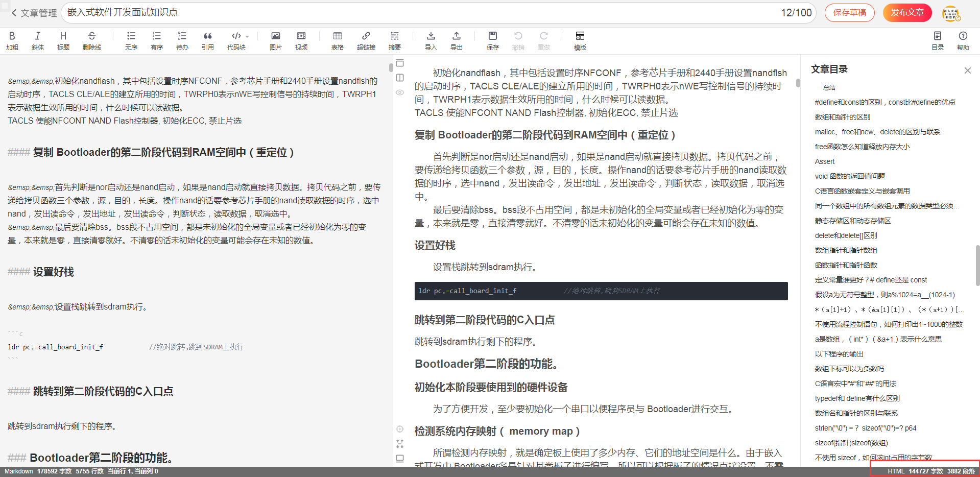Viewport: 980px width, 477px height.
Task: Jump to 总结 in outline
Action: click(x=829, y=87)
